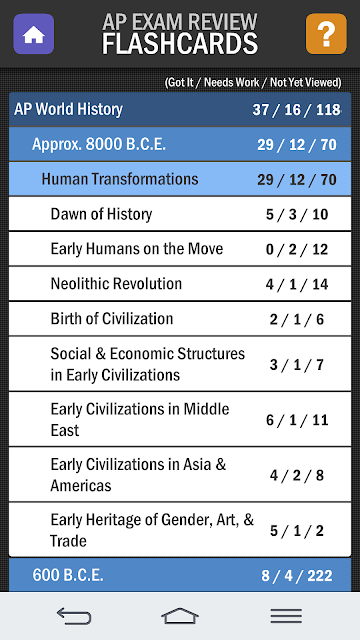
Task: Tap the 37 / 16 / 118 score summary
Action: click(296, 109)
